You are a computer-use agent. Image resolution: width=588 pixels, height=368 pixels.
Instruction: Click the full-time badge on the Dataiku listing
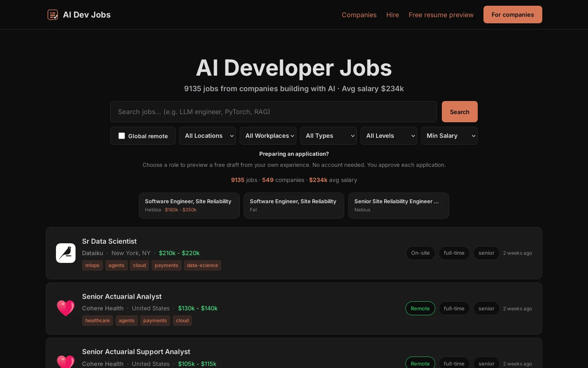click(x=454, y=253)
